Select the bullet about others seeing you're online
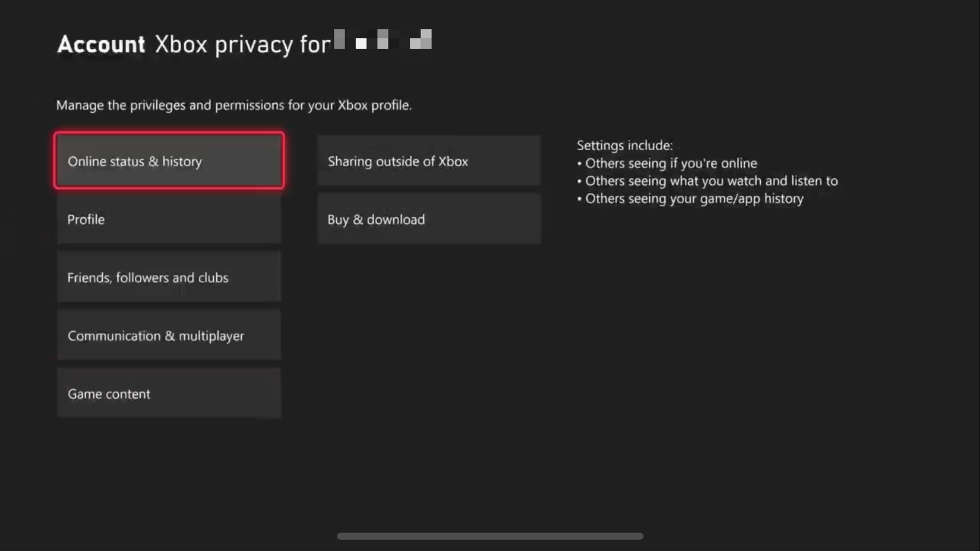 [668, 163]
